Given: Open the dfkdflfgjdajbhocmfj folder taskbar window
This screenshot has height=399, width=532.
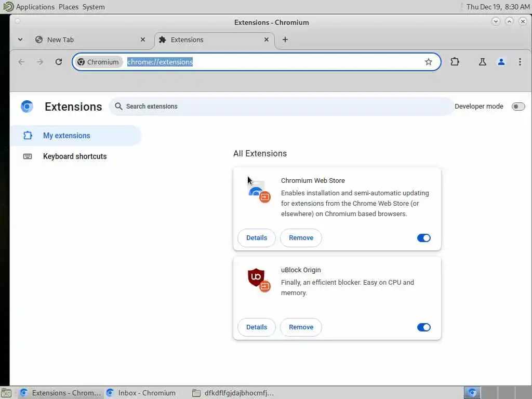Looking at the screenshot, I should [x=234, y=393].
